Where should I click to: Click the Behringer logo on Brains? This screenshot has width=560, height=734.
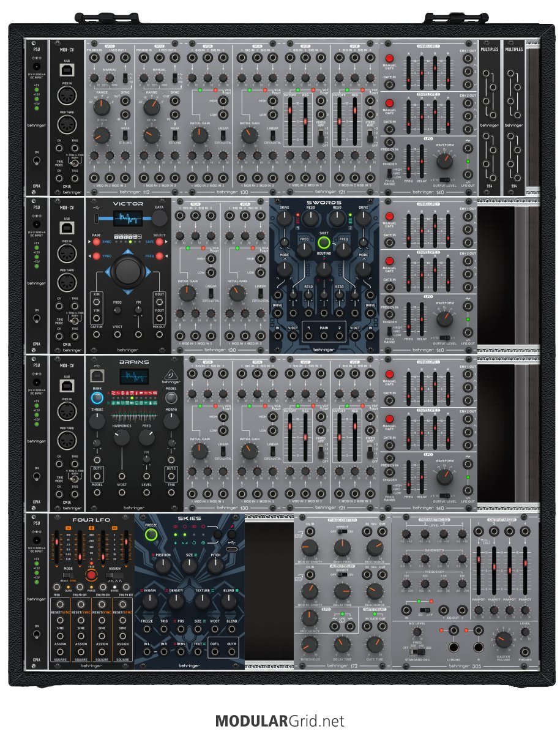tap(171, 375)
